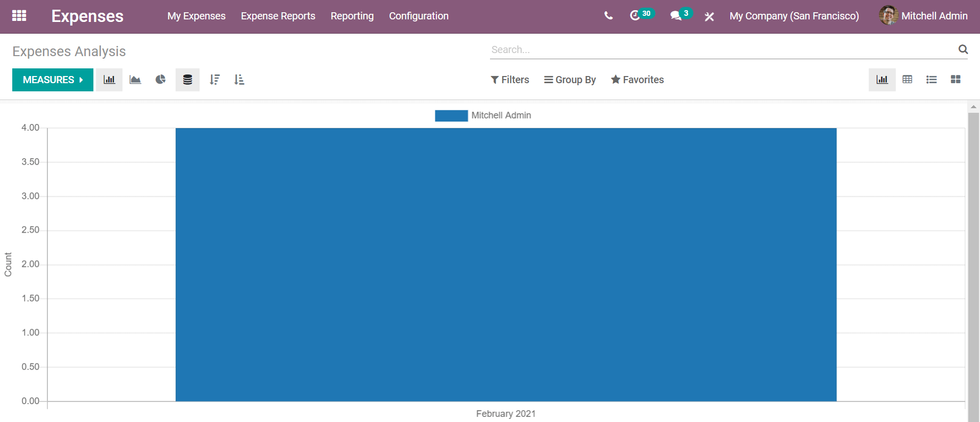Open activities clock with 30 badge

642,15
